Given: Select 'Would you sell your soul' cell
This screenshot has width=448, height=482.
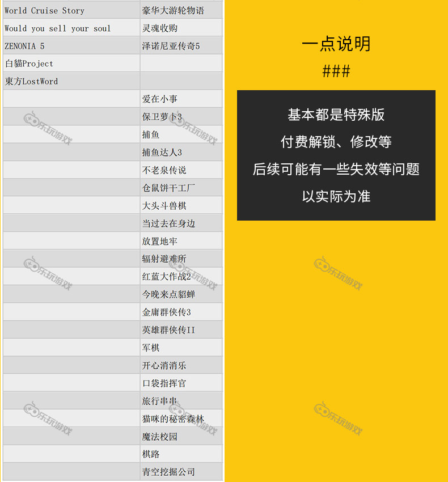Looking at the screenshot, I should (x=71, y=28).
